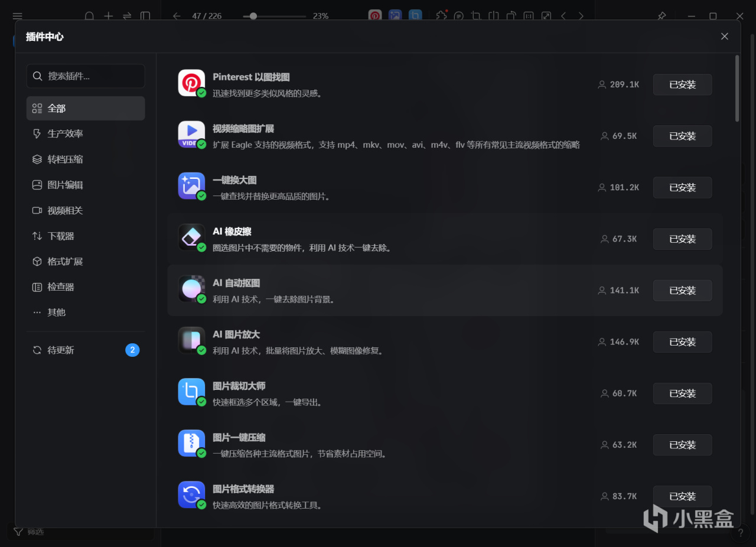Click the pin window icon in the title bar

(x=661, y=16)
